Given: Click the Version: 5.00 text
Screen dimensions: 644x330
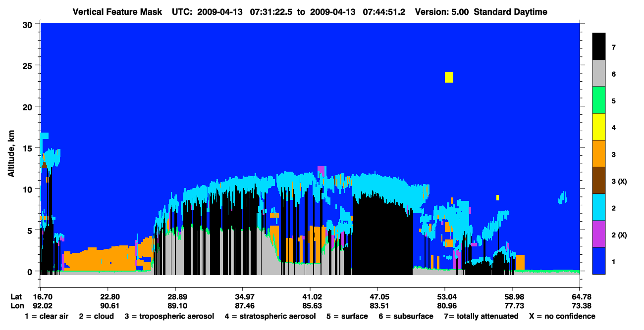Looking at the screenshot, I should 442,12.
